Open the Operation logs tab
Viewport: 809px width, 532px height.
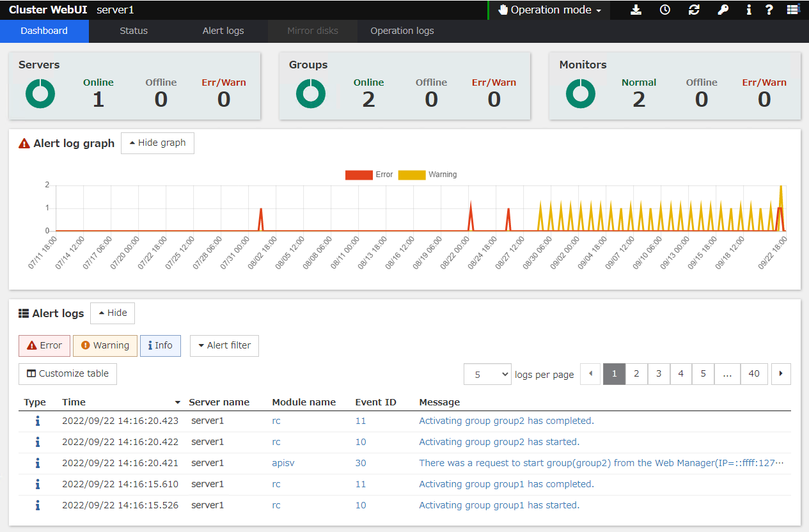click(402, 31)
